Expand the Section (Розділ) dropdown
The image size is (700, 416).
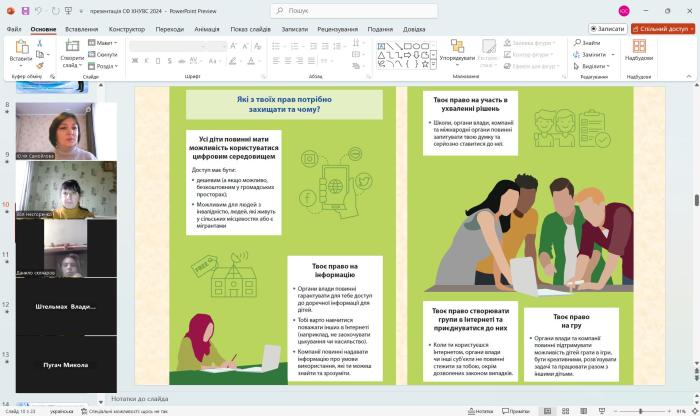(105, 66)
